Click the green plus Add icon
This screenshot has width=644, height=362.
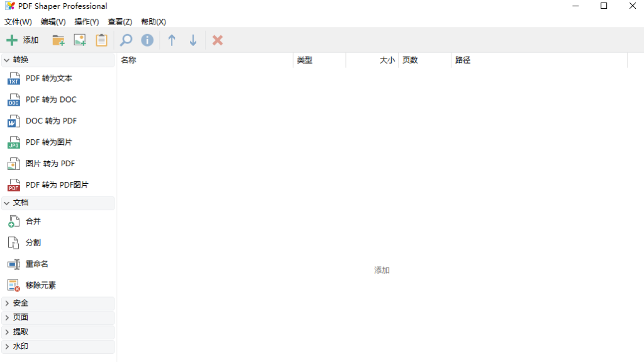pyautogui.click(x=12, y=40)
